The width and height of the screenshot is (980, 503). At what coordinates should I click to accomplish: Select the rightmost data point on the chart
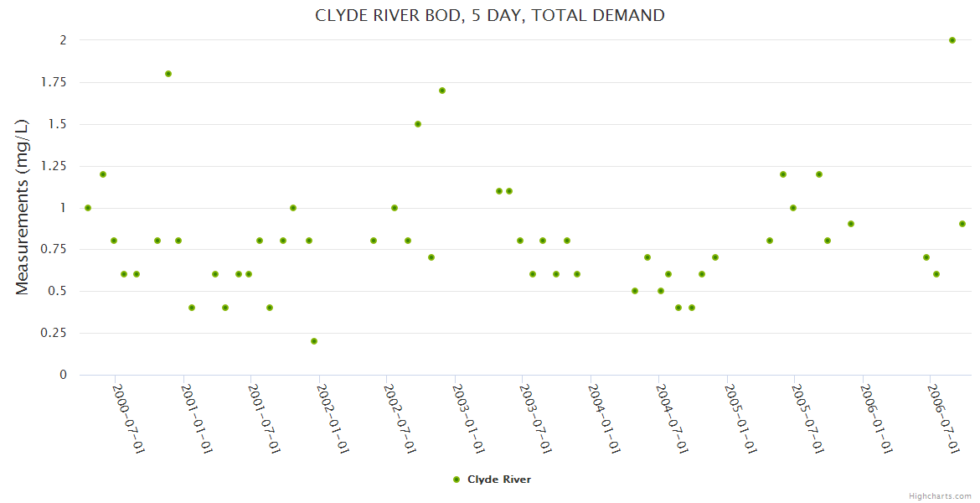(962, 224)
